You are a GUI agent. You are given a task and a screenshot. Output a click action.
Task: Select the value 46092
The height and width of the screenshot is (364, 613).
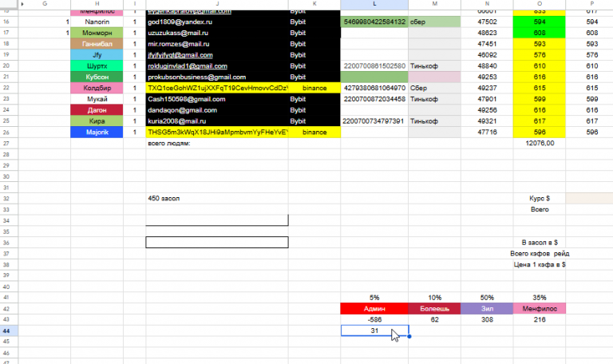[487, 55]
